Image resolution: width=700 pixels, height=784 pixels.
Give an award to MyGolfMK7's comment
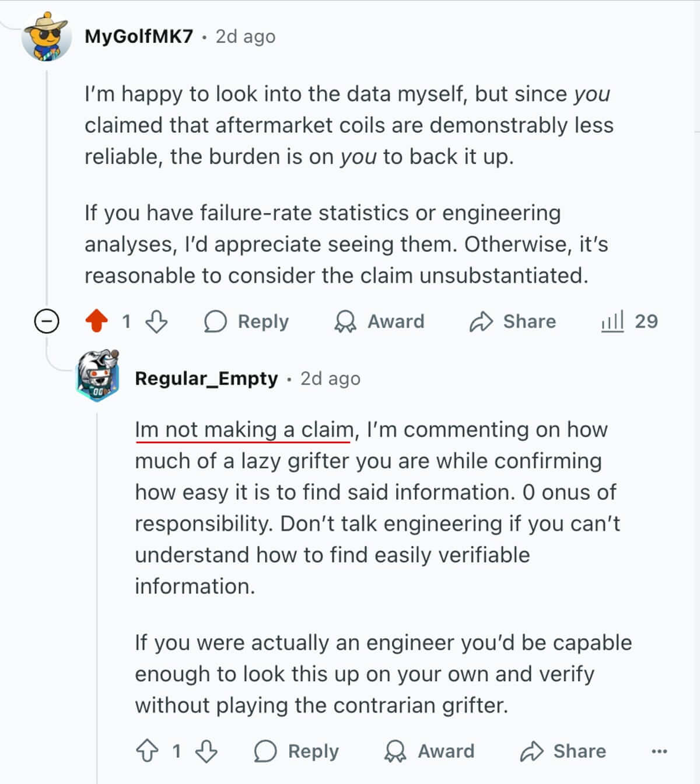click(379, 321)
